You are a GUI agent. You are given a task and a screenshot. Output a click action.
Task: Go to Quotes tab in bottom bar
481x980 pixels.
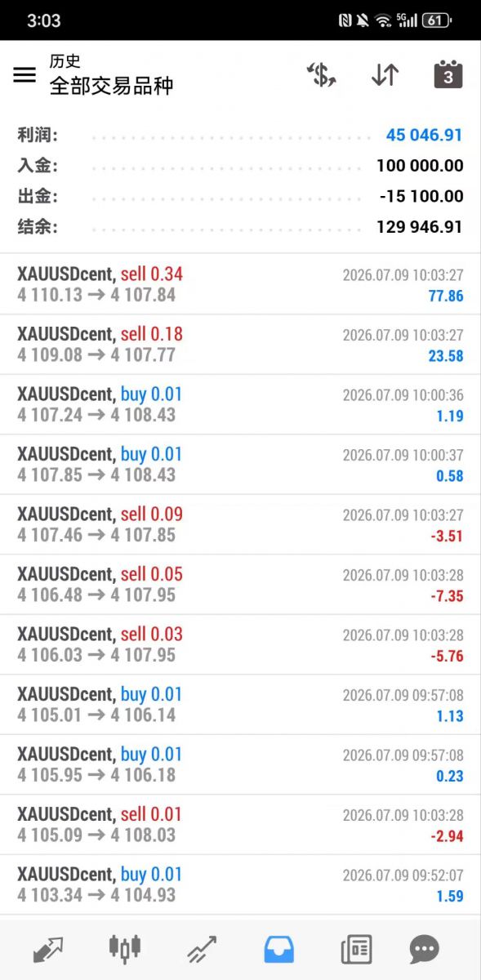[x=48, y=950]
